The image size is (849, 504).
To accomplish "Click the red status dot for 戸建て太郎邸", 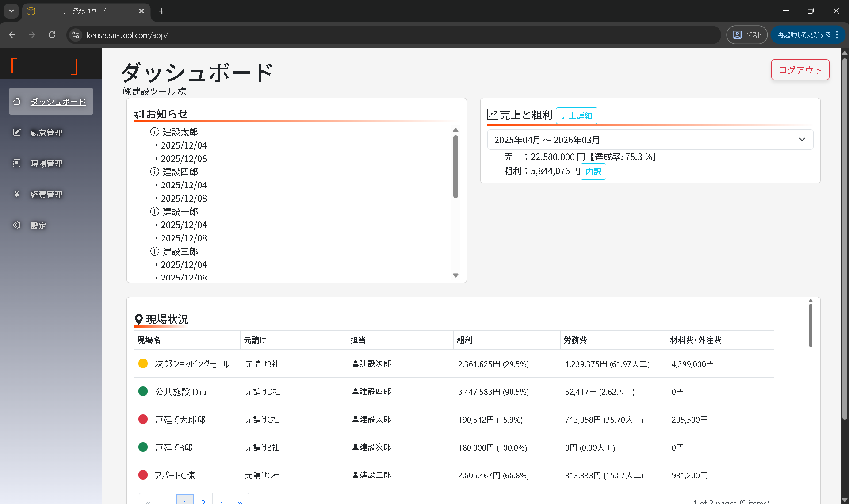I will point(143,419).
